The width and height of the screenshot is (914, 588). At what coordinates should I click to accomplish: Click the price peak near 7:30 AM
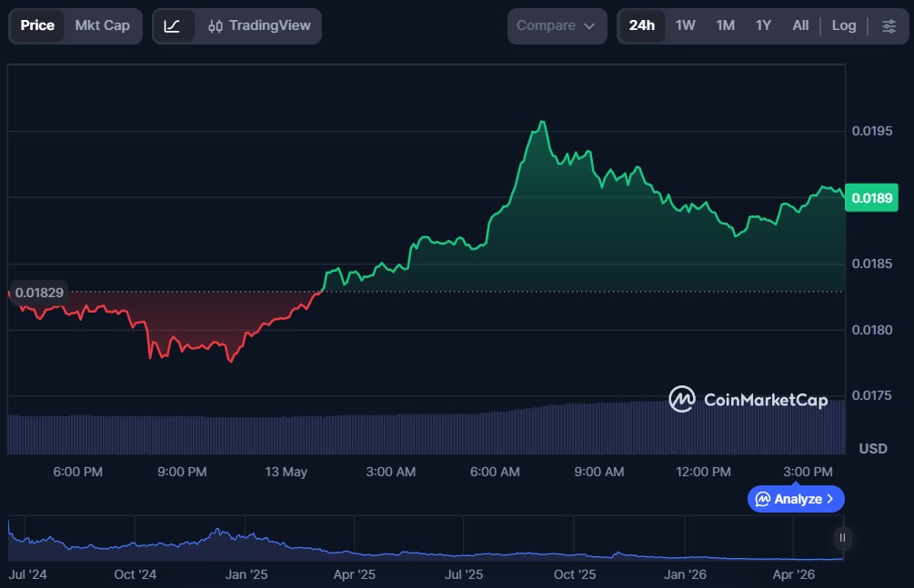543,122
